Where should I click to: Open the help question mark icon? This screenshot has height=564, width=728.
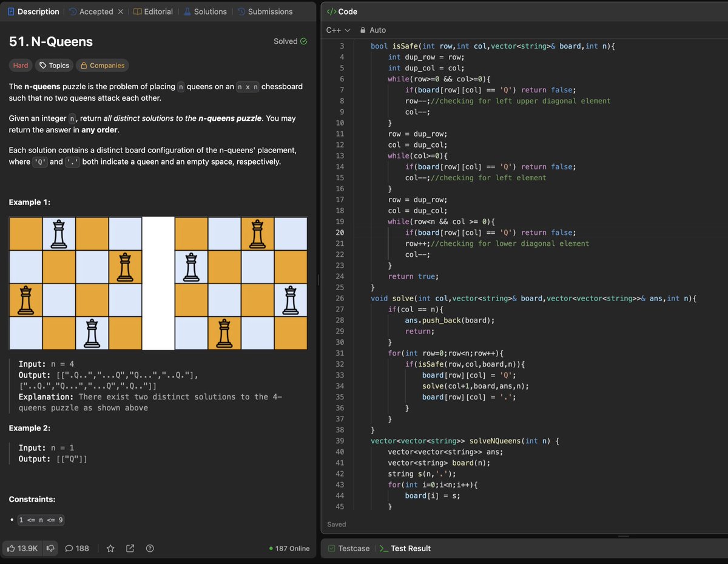(150, 548)
